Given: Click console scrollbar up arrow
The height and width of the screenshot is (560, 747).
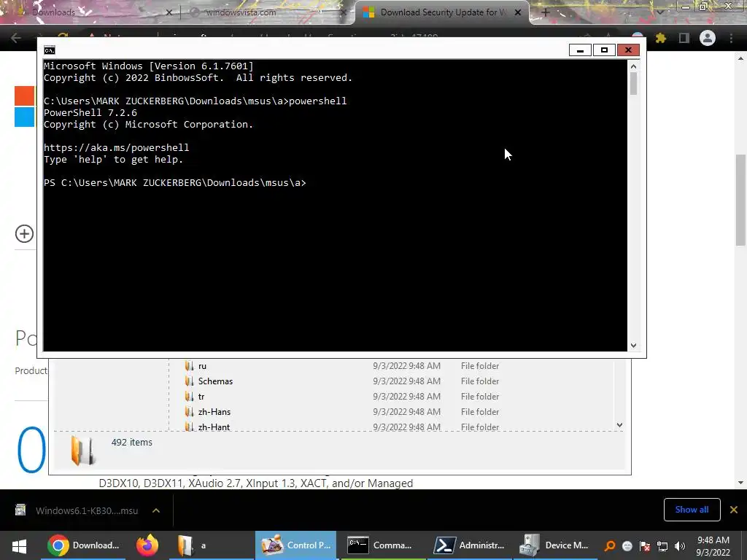Looking at the screenshot, I should point(633,66).
